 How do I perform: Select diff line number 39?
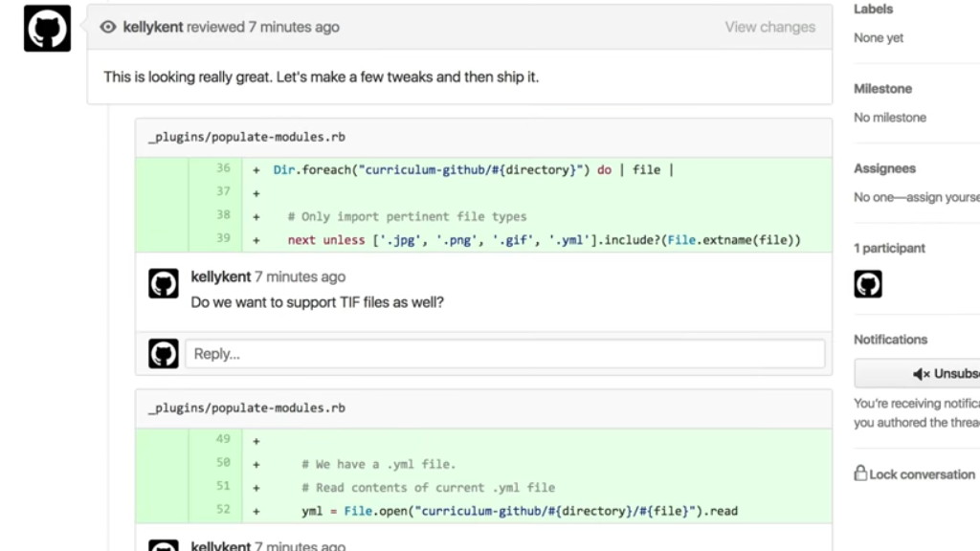[x=222, y=238]
